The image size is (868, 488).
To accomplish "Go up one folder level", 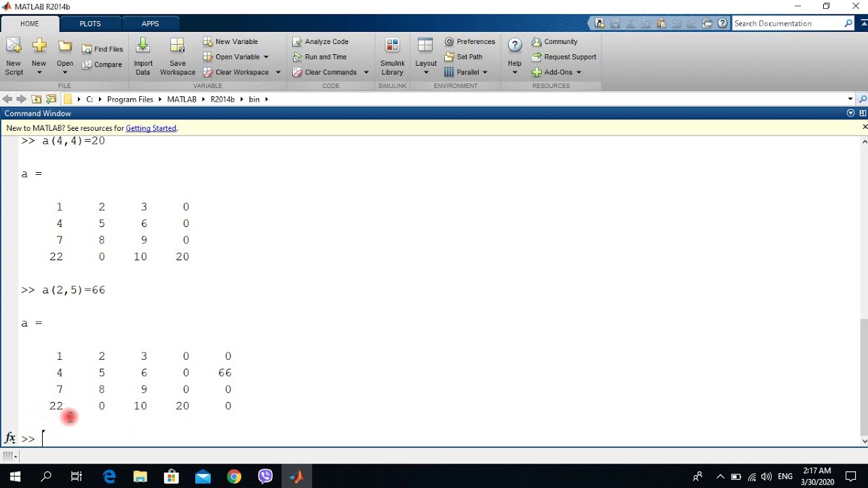I will (37, 99).
